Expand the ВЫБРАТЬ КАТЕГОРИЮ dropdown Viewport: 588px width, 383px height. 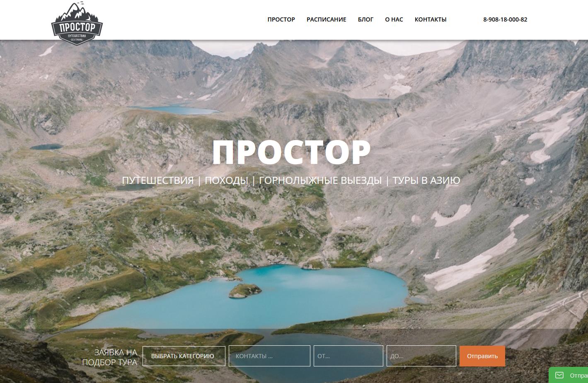tap(184, 356)
